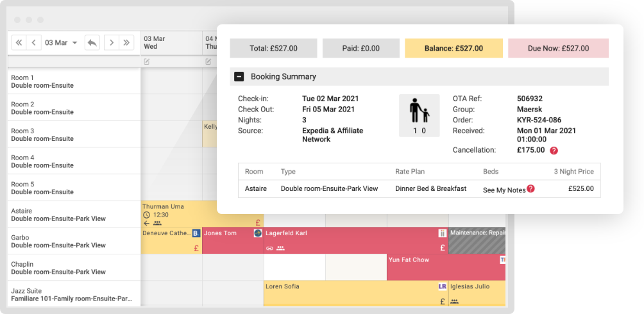Click the See My Notes text
This screenshot has height=314, width=644.
coord(504,190)
